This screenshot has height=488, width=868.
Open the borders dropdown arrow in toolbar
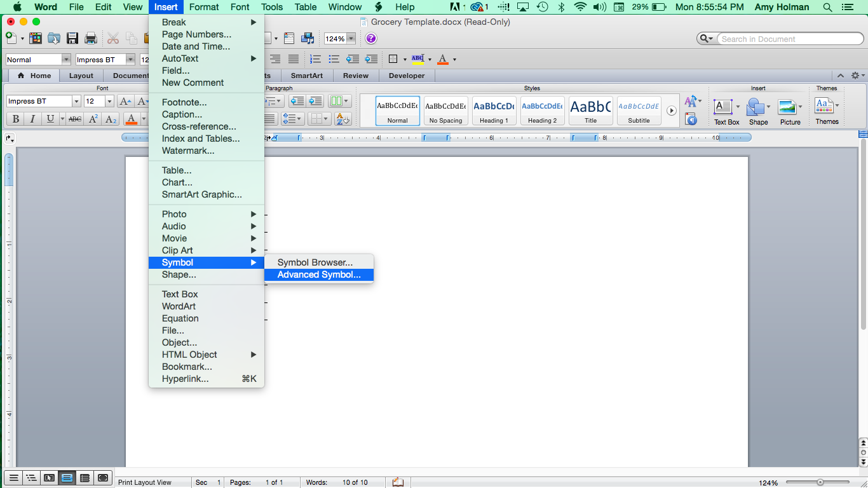click(x=405, y=60)
